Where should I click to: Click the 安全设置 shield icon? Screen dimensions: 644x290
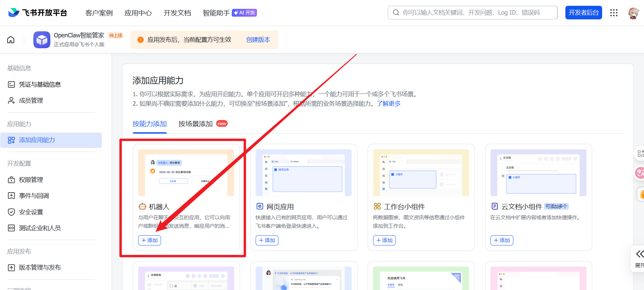[x=11, y=212]
